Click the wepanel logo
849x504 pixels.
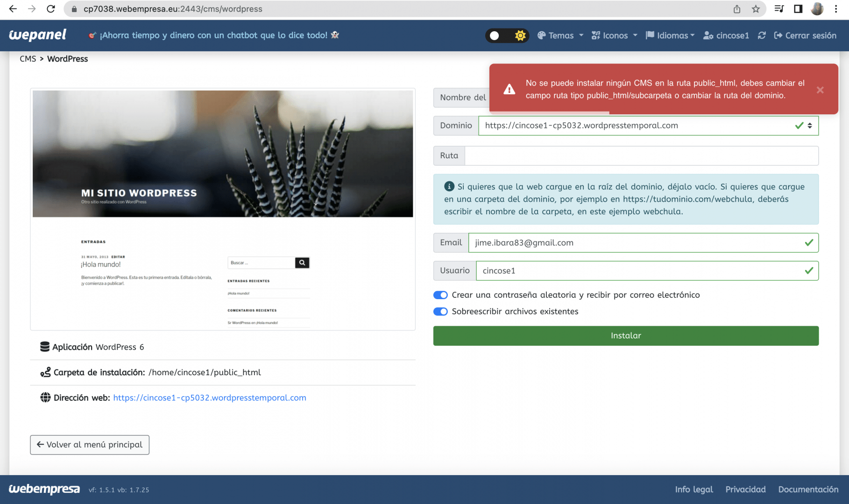pos(37,35)
